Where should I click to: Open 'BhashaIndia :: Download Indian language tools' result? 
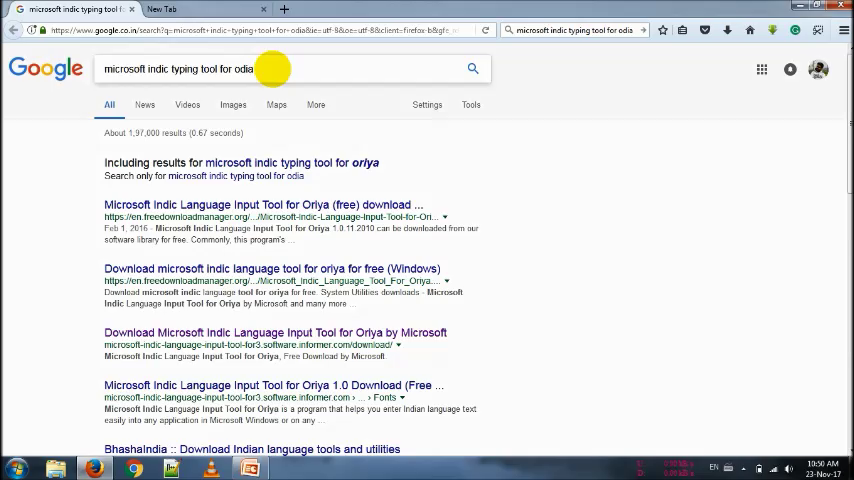coord(252,449)
